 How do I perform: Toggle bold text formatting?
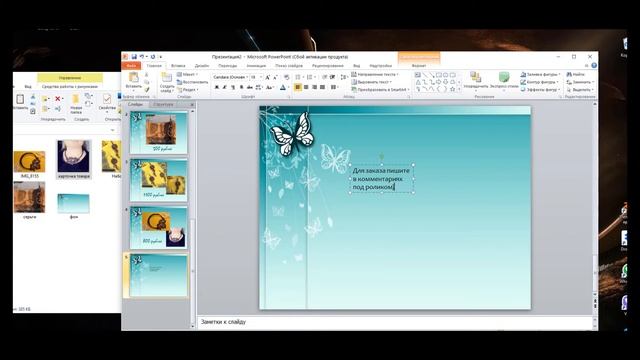coord(217,87)
